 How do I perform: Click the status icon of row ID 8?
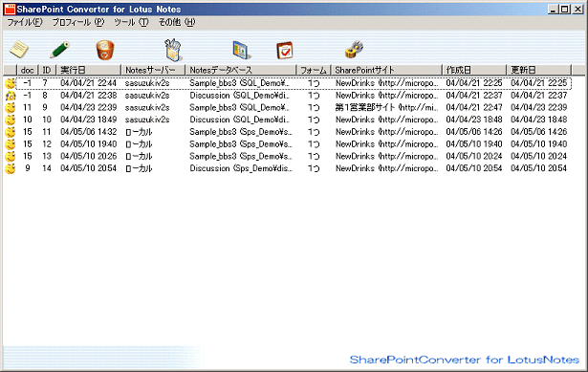(11, 96)
